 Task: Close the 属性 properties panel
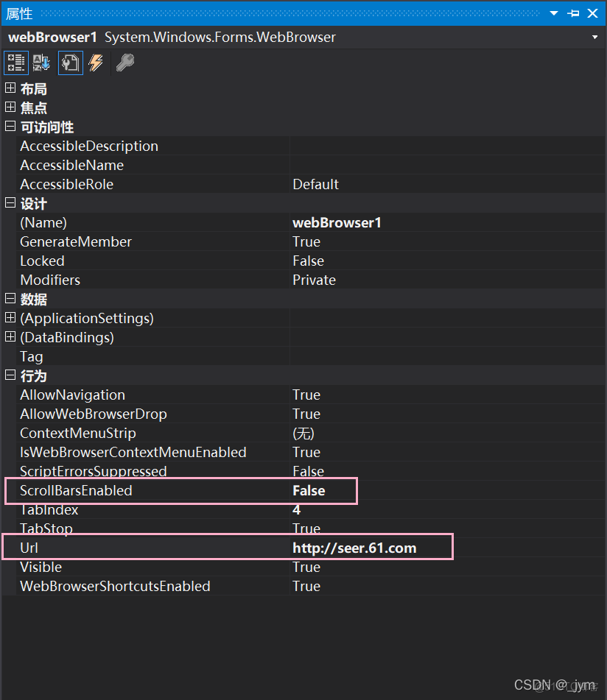(x=593, y=13)
